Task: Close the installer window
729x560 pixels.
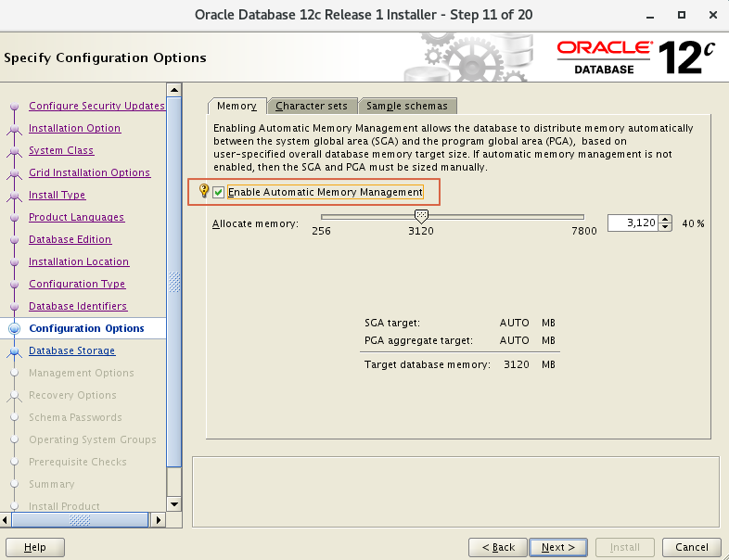Action: point(712,15)
